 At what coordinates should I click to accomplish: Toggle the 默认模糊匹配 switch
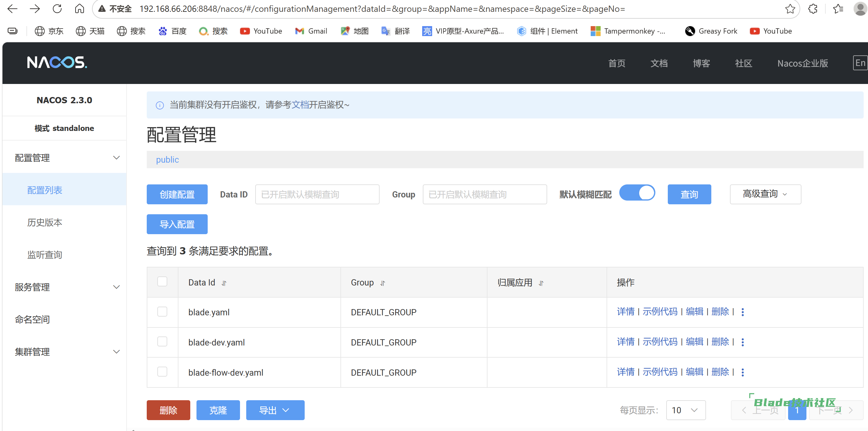[x=637, y=193]
